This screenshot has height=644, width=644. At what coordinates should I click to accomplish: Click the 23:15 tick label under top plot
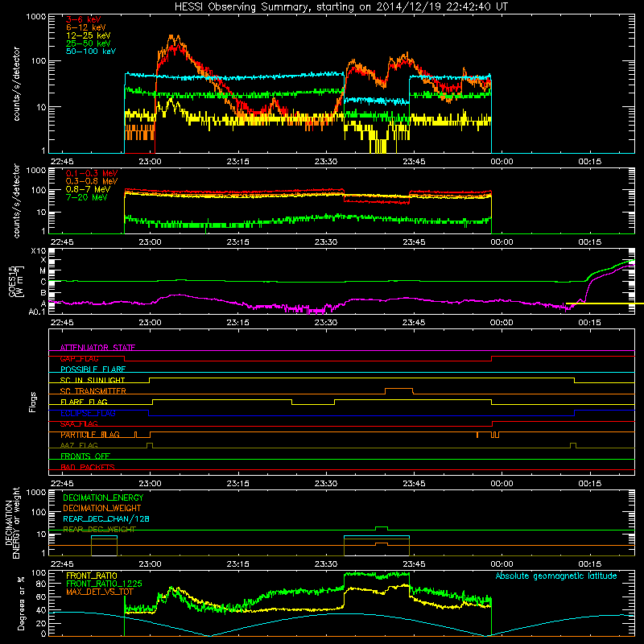click(237, 162)
